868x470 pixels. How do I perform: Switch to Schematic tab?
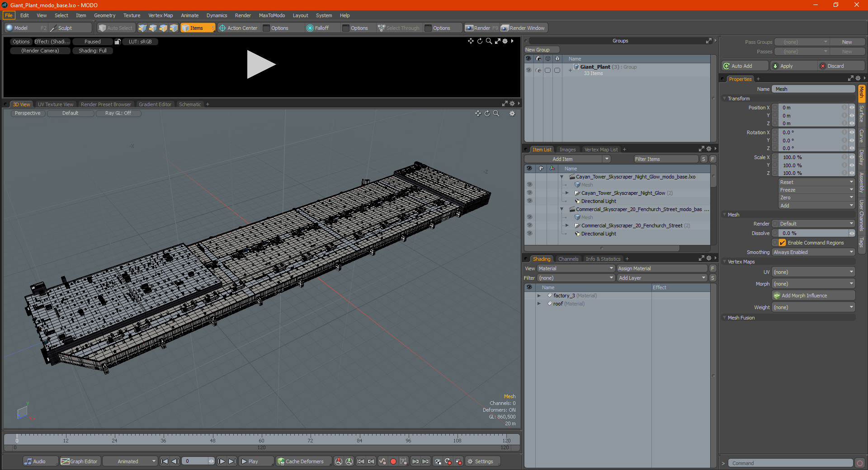[190, 104]
